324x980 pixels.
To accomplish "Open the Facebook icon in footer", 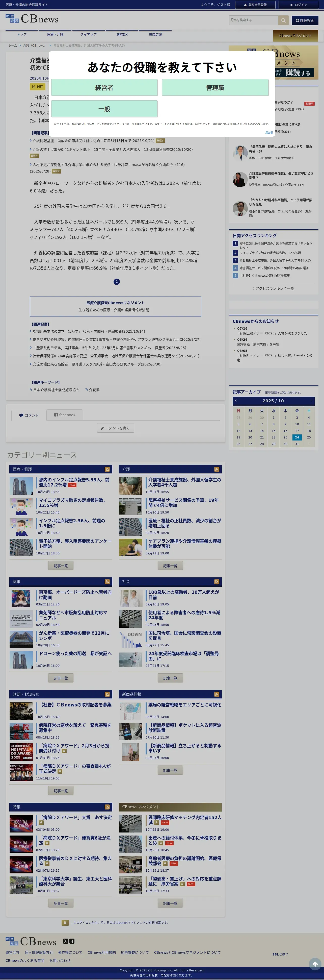I will click(72, 941).
